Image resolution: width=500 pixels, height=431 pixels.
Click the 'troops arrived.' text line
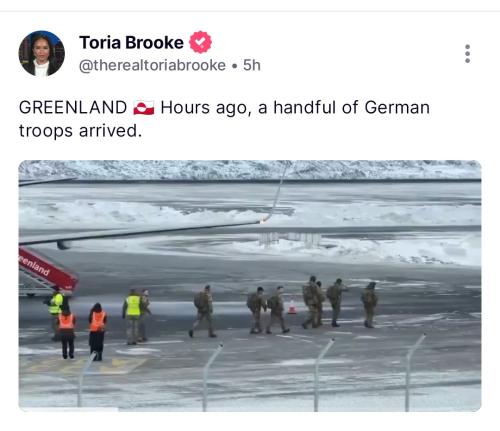[x=80, y=131]
